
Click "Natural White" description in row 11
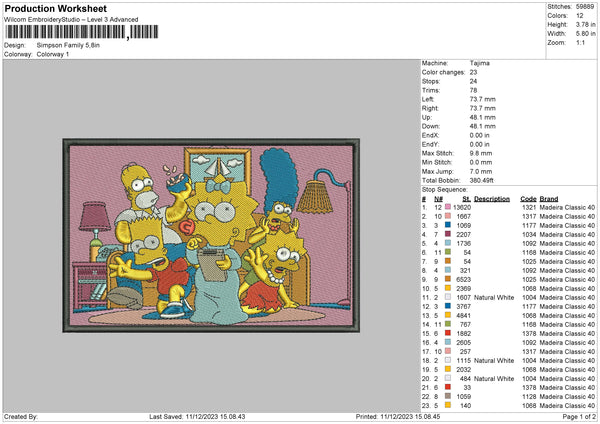click(494, 297)
